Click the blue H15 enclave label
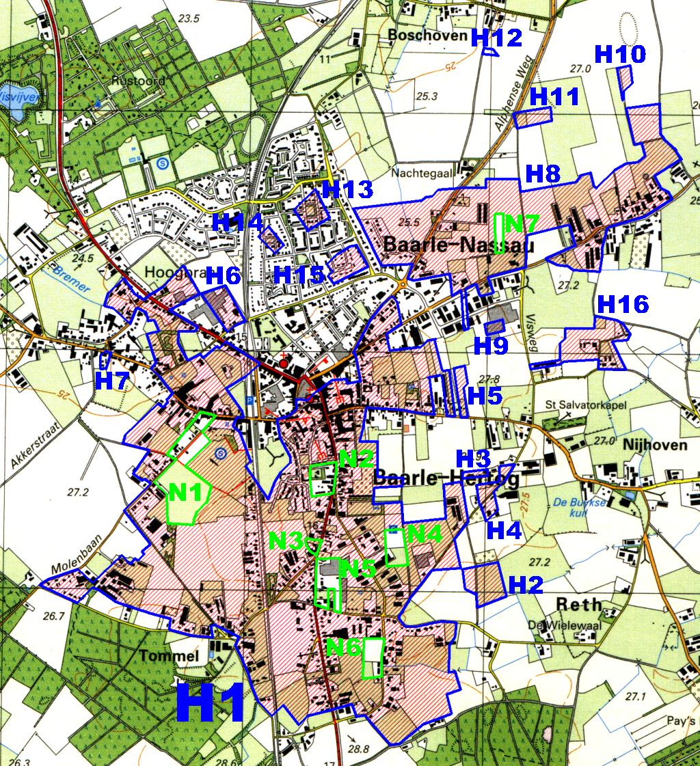 click(299, 275)
